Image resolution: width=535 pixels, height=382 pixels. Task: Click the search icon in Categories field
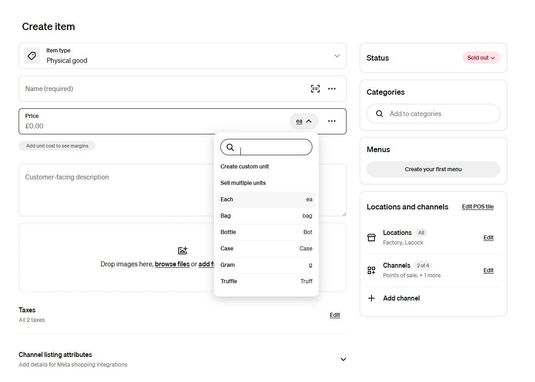(379, 114)
